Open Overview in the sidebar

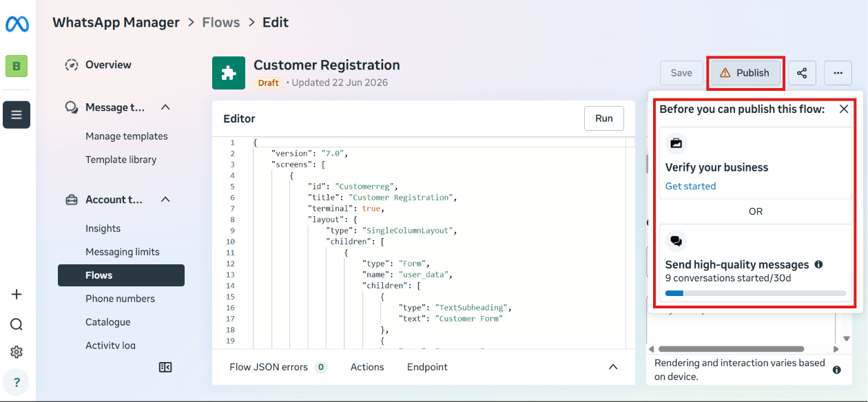tap(108, 65)
